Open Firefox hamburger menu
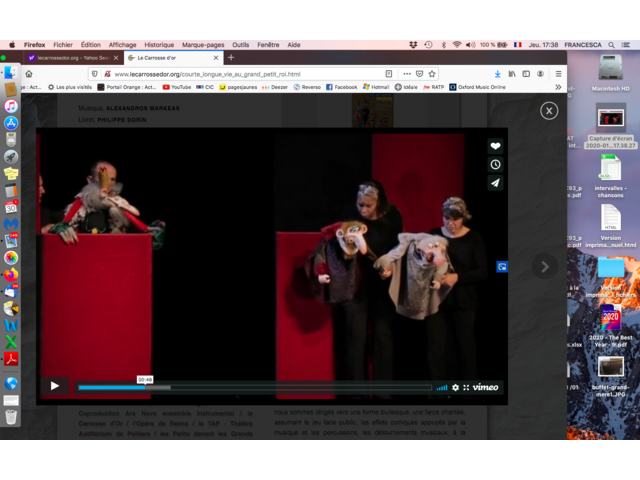 pos(558,74)
